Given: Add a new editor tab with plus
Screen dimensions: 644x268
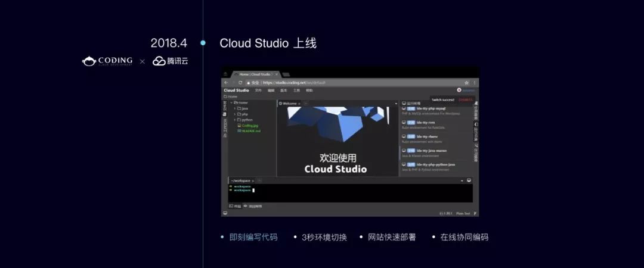Looking at the screenshot, I should point(306,104).
